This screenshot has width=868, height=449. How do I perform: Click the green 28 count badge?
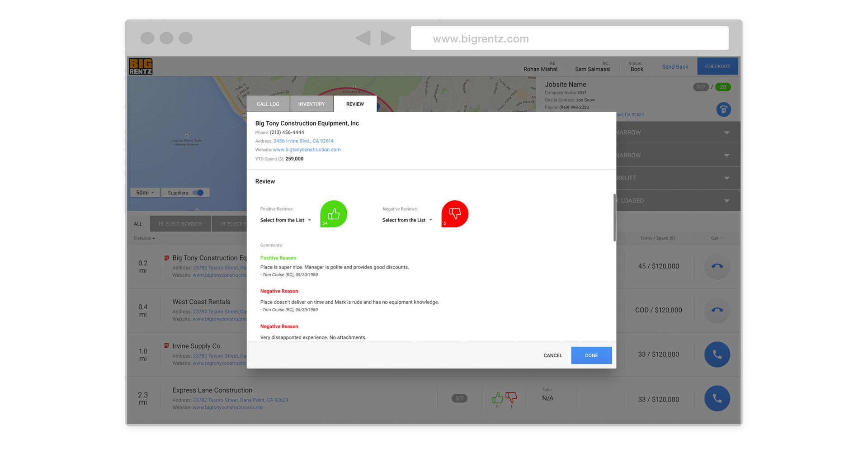[723, 87]
